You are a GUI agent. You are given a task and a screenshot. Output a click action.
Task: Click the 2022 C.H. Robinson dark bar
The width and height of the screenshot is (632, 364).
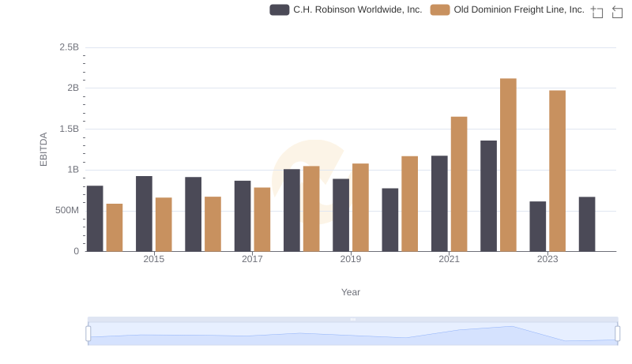point(488,196)
